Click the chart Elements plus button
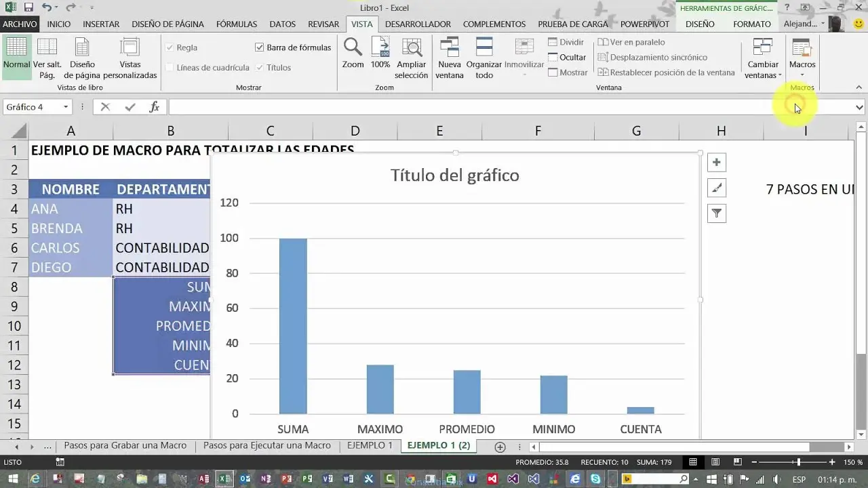868x488 pixels. pyautogui.click(x=717, y=162)
